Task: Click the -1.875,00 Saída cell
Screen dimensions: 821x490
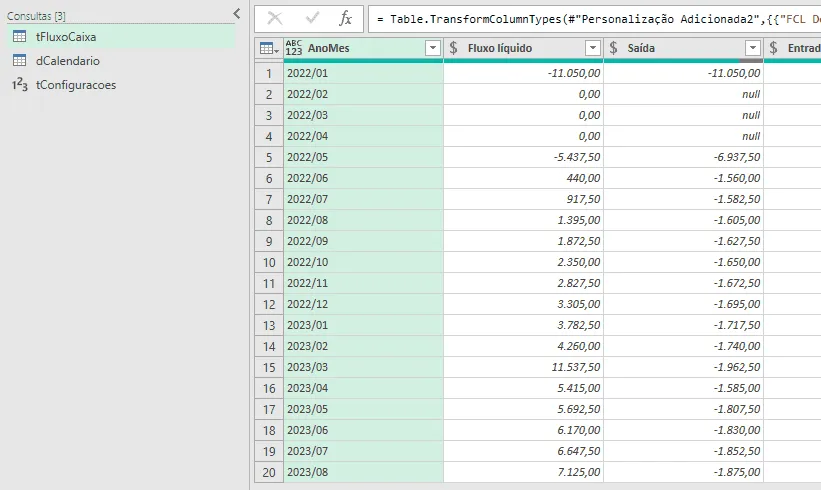Action: click(683, 472)
